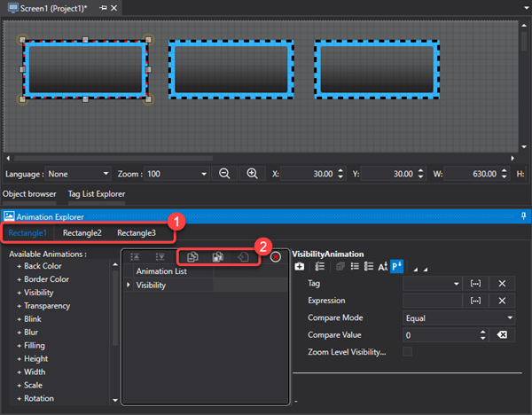Click the browse button next to Expression
Screen dimensions: 532x415
475,301
